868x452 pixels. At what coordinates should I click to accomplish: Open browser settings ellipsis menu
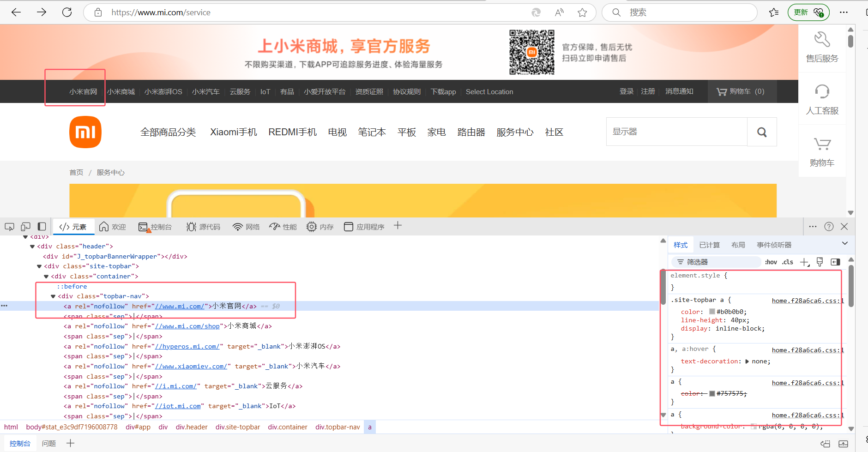coord(844,12)
